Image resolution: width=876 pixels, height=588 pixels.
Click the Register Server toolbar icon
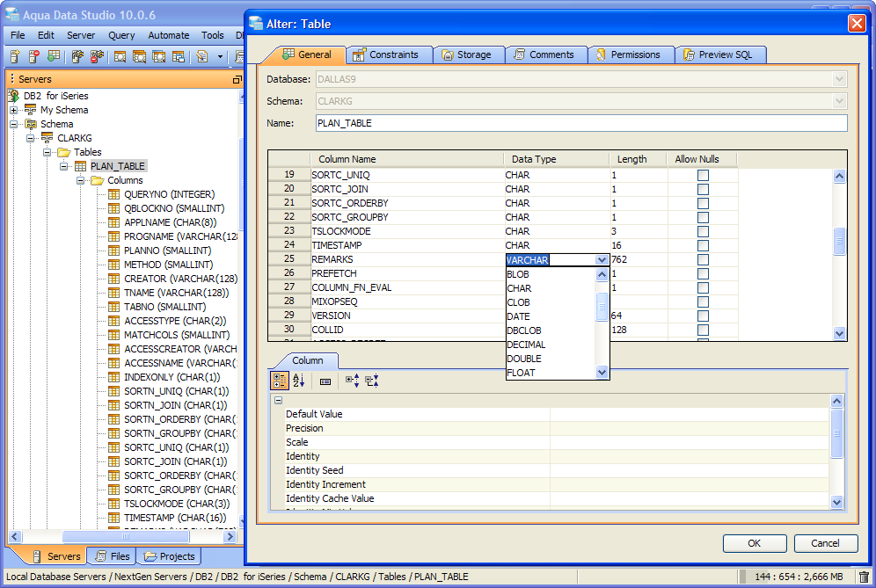(x=15, y=56)
